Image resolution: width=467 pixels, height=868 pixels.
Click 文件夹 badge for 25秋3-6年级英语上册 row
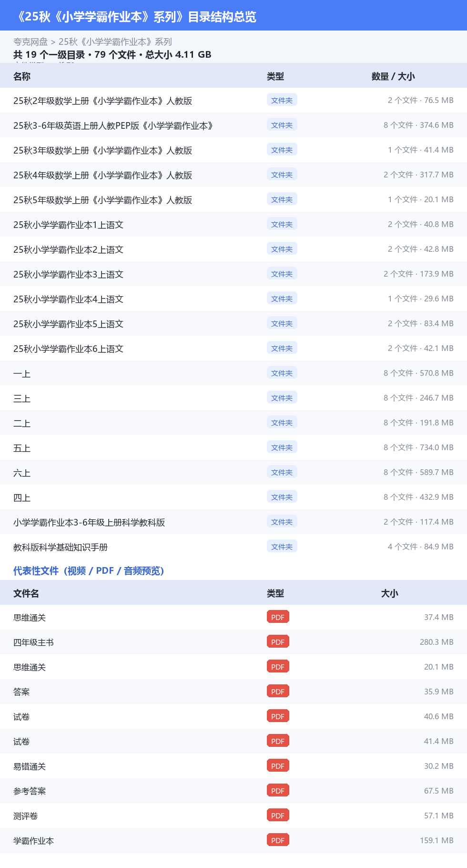282,125
